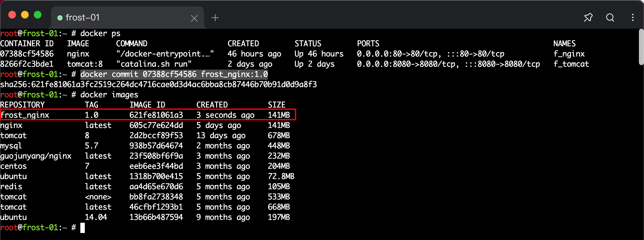Click the highlighted docker commit command
Screen dimensions: 644x240
tap(174, 74)
